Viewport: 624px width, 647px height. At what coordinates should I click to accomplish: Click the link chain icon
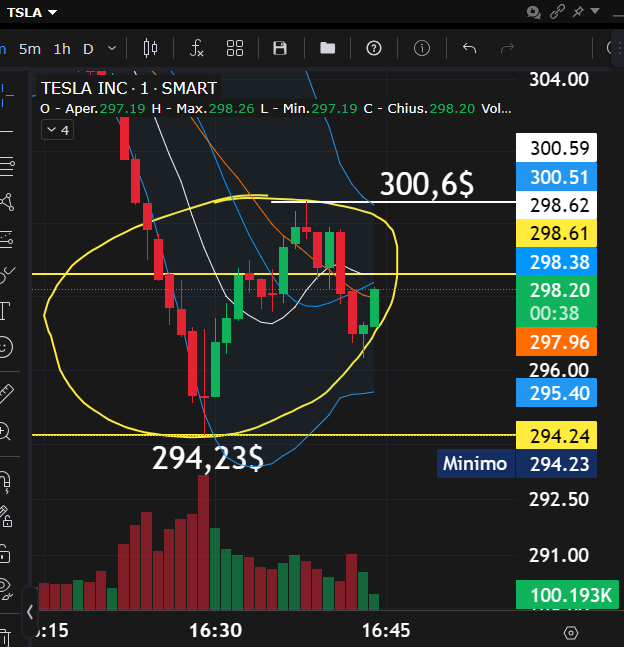tap(557, 12)
